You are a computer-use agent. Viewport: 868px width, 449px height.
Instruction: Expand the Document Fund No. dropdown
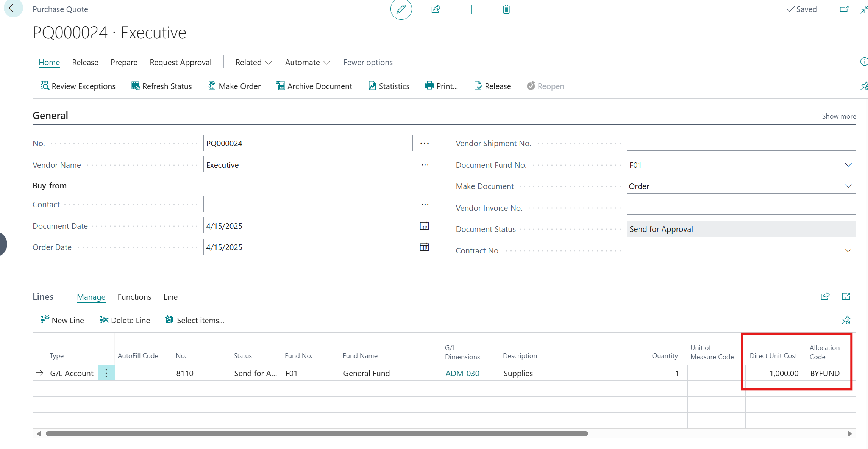point(848,165)
